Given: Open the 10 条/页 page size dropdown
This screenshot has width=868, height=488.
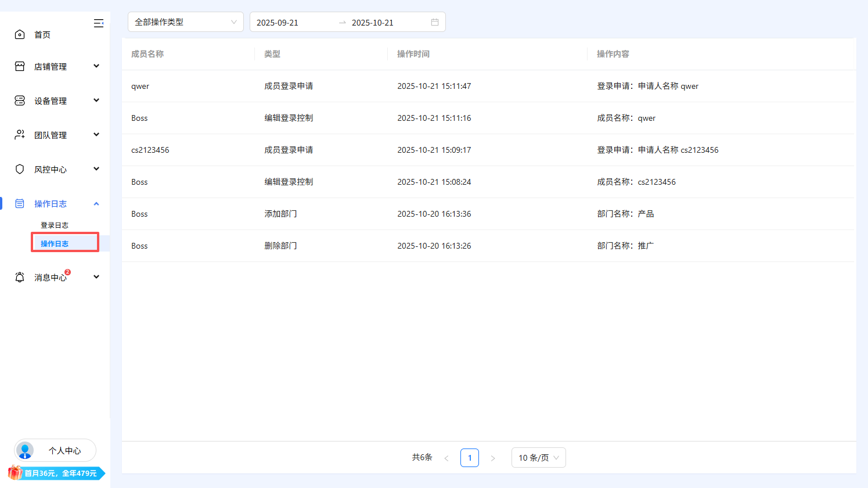Looking at the screenshot, I should (x=538, y=457).
